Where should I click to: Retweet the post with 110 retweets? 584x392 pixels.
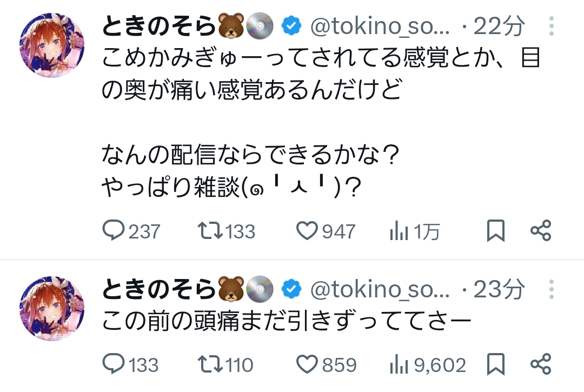click(x=210, y=364)
